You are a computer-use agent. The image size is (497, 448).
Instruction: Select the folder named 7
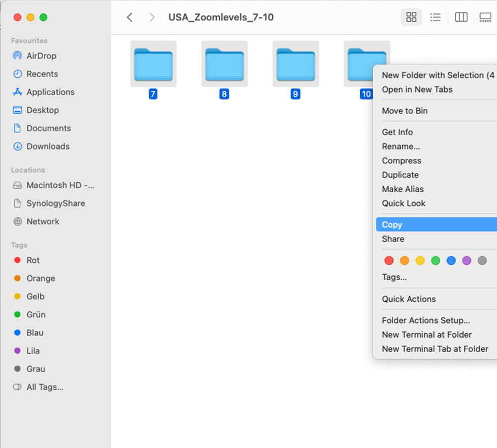(153, 65)
